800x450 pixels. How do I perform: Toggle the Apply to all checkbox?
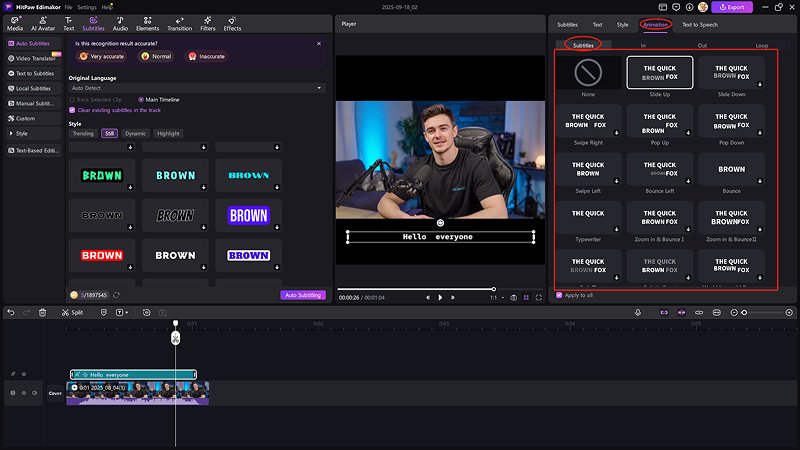559,295
